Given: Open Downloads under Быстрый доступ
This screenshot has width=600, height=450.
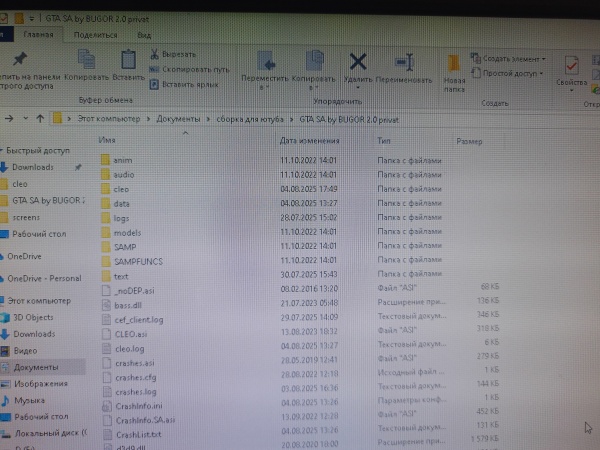Looking at the screenshot, I should 33,167.
